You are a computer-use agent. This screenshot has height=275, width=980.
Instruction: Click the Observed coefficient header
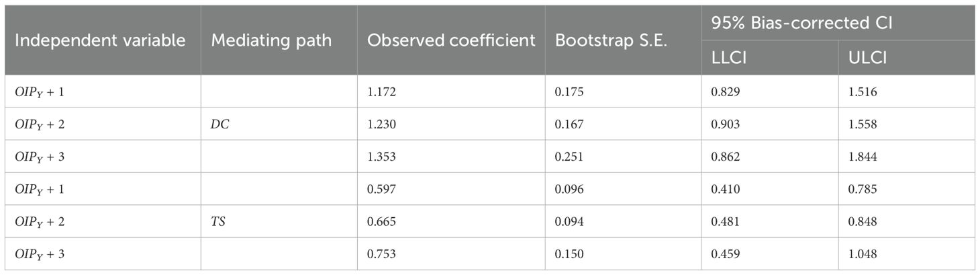(x=451, y=40)
